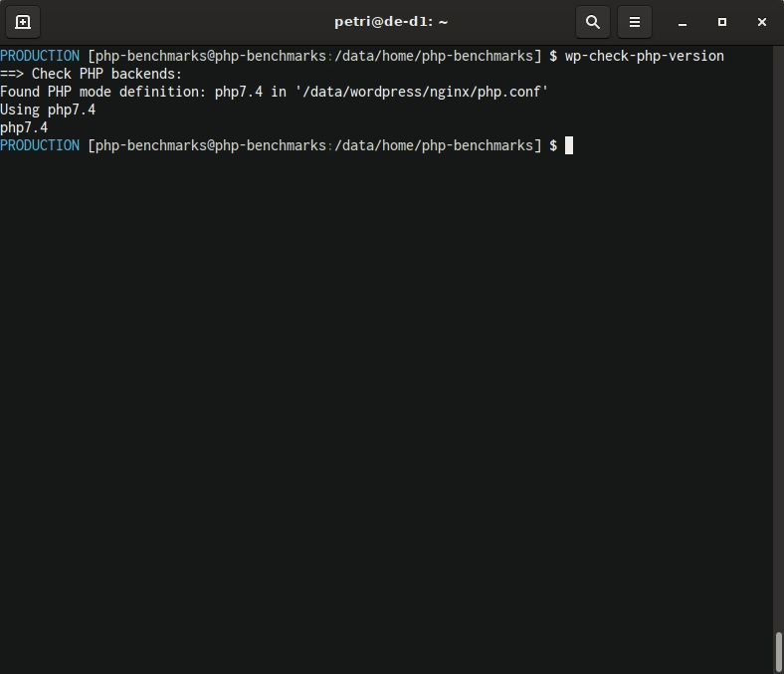Minimize the terminal window
Viewport: 784px width, 674px height.
tap(682, 22)
